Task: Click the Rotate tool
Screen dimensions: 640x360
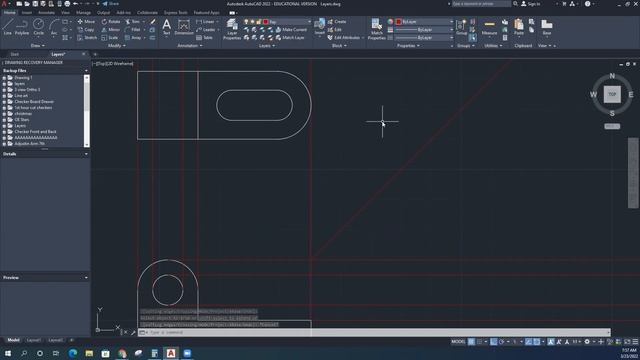Action: point(111,22)
